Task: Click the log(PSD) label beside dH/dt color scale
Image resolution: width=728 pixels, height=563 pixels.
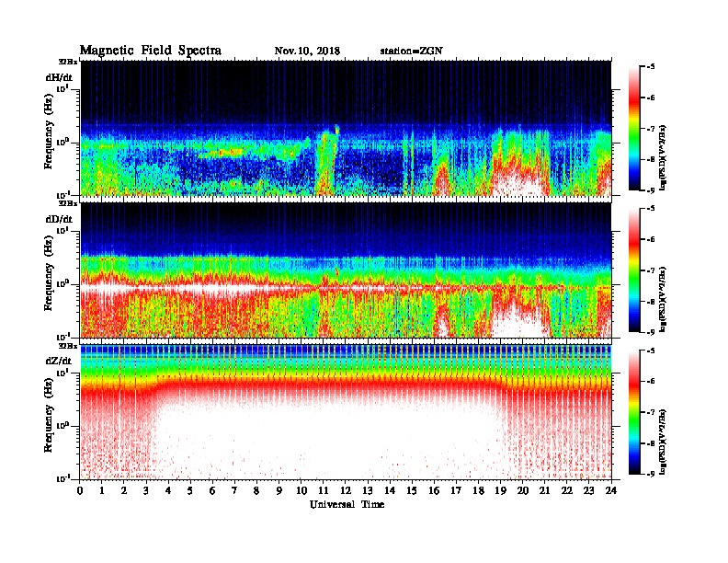Action: point(664,157)
